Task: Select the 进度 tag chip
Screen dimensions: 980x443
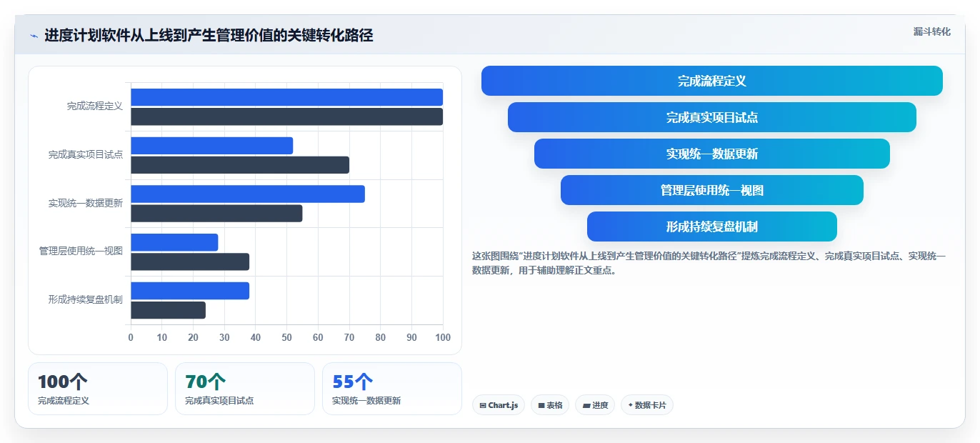Action: tap(595, 405)
